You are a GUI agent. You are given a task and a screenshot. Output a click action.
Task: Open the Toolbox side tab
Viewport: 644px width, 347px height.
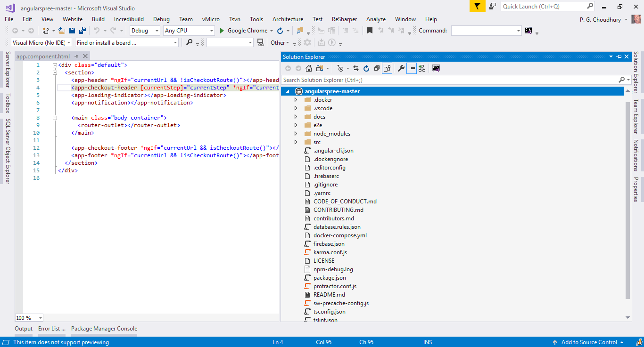[8, 103]
